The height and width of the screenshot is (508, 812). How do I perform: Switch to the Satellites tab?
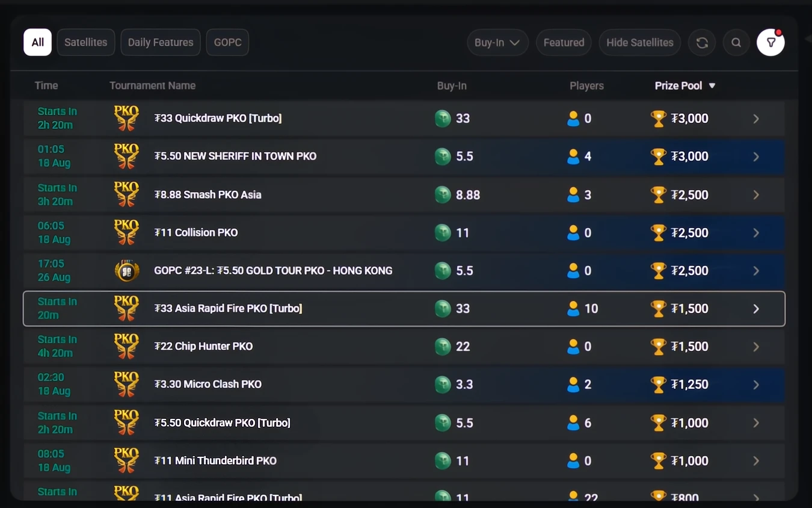tap(86, 43)
